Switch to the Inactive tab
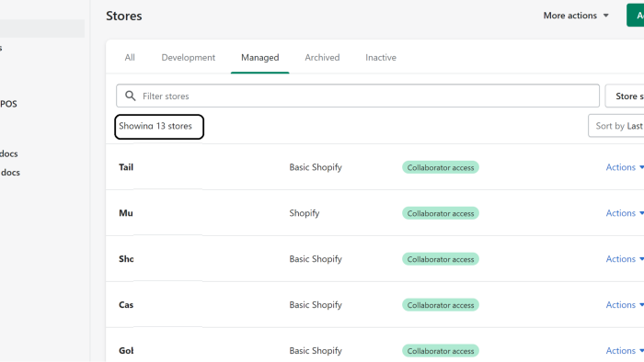This screenshot has width=644, height=362. (381, 58)
